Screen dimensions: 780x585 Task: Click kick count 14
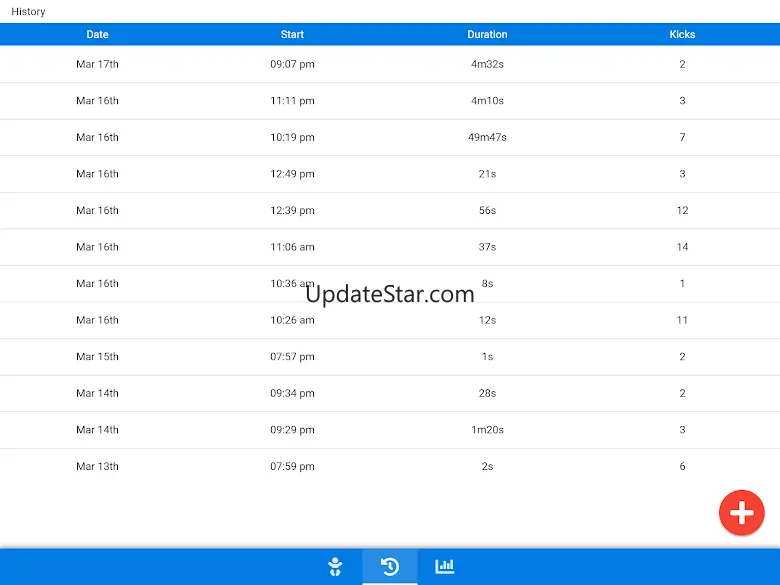pos(682,247)
